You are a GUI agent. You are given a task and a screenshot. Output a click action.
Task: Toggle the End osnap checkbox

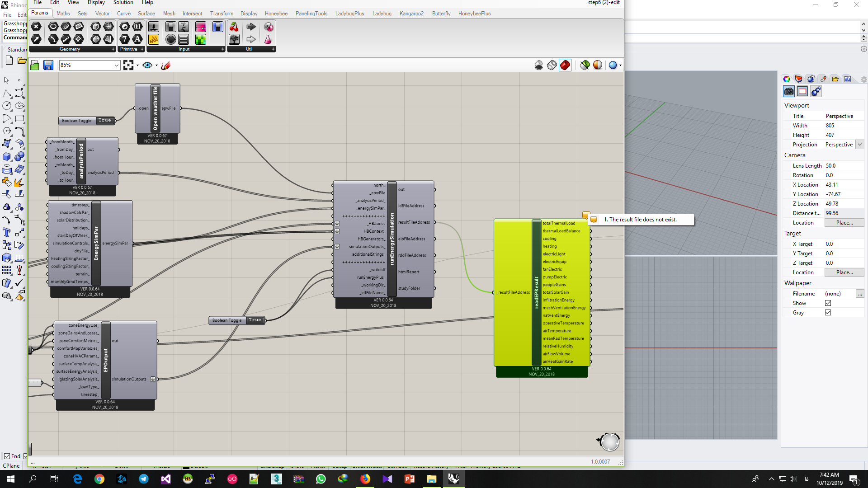(x=7, y=456)
